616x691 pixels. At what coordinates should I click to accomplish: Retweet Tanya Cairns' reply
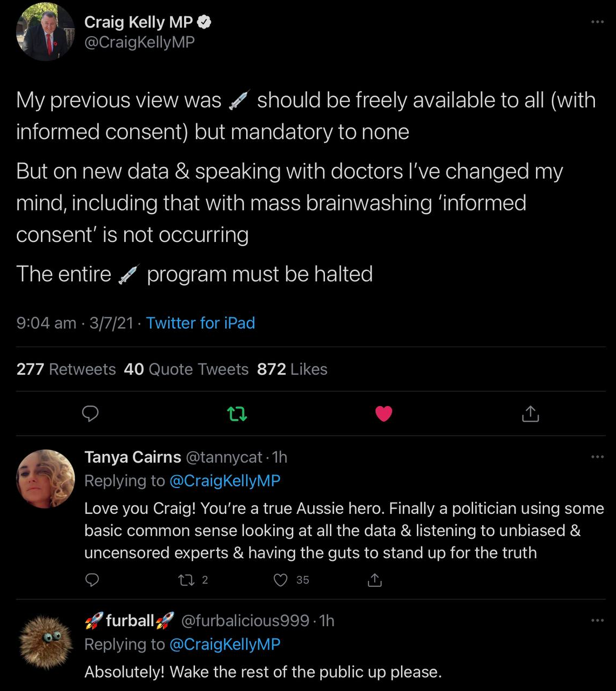point(186,580)
